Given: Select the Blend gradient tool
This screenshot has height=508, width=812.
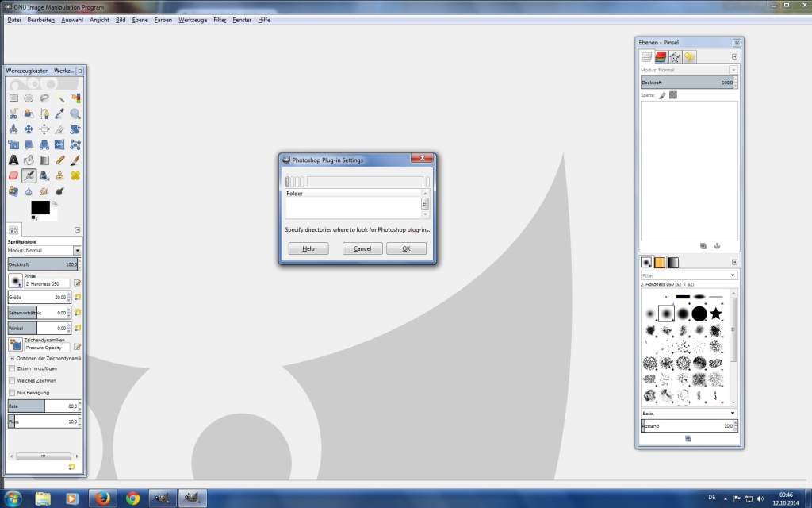Looking at the screenshot, I should [x=44, y=160].
